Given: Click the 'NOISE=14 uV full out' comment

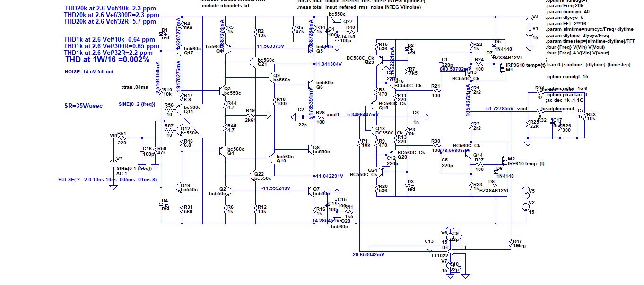Looking at the screenshot, I should (x=89, y=72).
